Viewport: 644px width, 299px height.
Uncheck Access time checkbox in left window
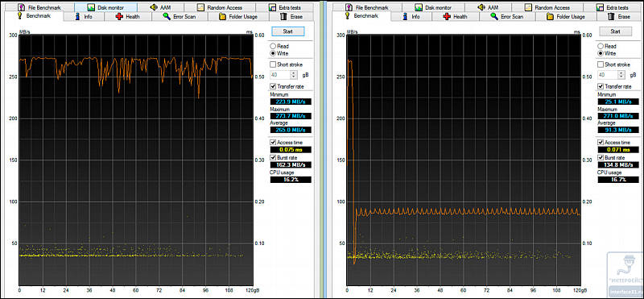click(273, 143)
